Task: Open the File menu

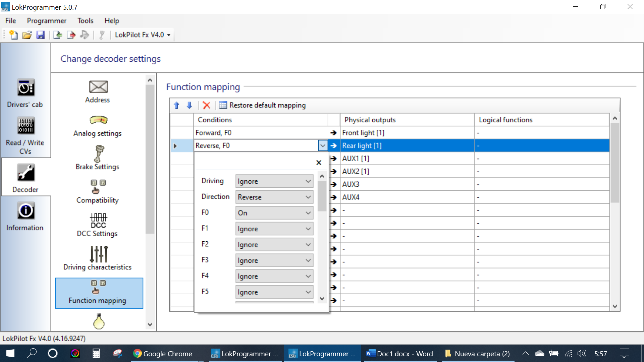Action: tap(11, 21)
